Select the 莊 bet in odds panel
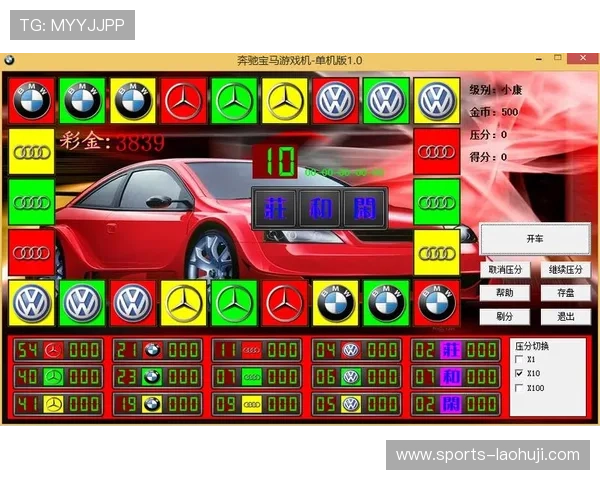This screenshot has height=480, width=600. pyautogui.click(x=452, y=350)
